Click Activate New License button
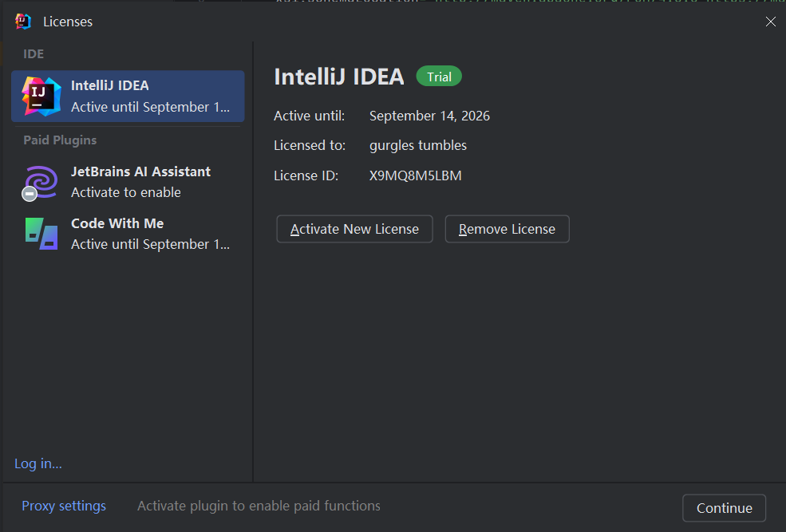Viewport: 786px width, 532px height. coord(354,229)
